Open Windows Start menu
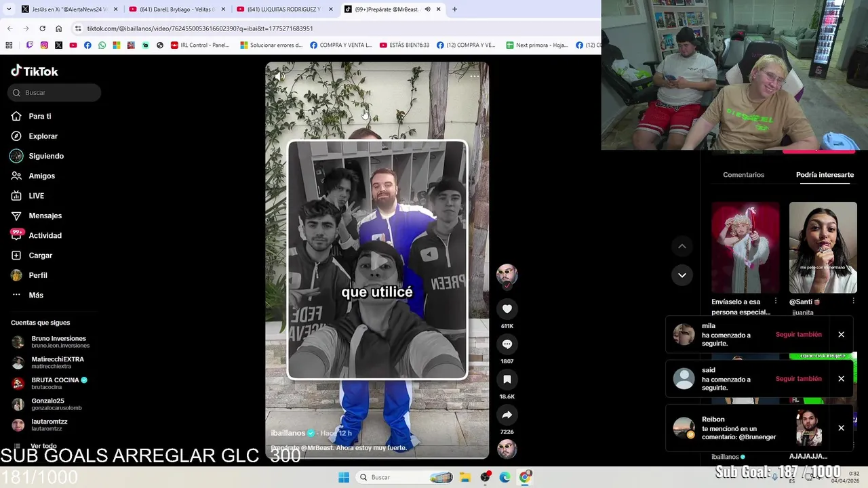 344,477
